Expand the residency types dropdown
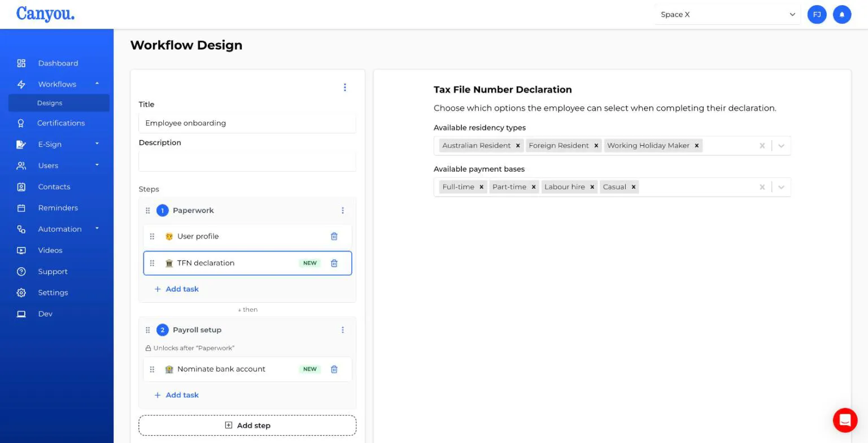 point(781,146)
